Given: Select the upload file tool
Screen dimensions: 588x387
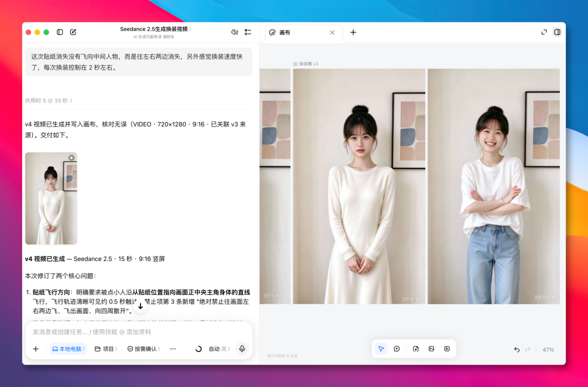Looking at the screenshot, I should [416, 349].
